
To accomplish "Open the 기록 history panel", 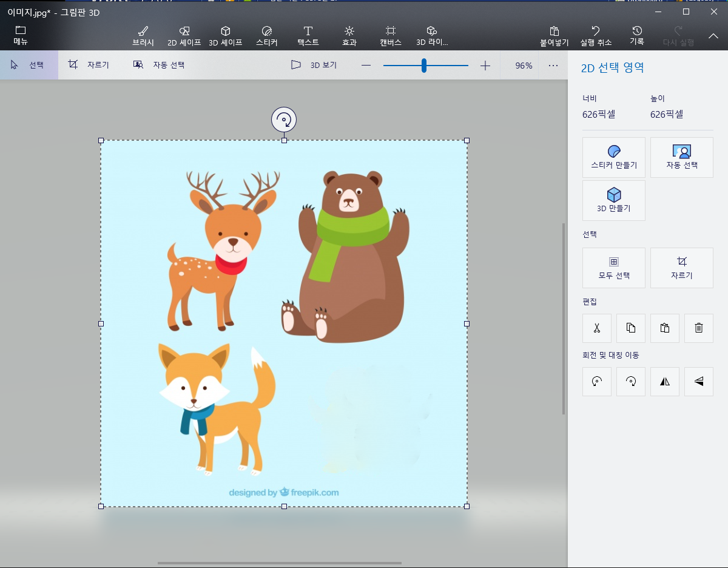I will pyautogui.click(x=637, y=36).
